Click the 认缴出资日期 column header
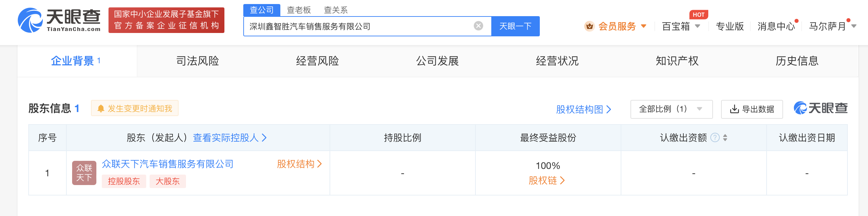868x216 pixels. pyautogui.click(x=807, y=138)
